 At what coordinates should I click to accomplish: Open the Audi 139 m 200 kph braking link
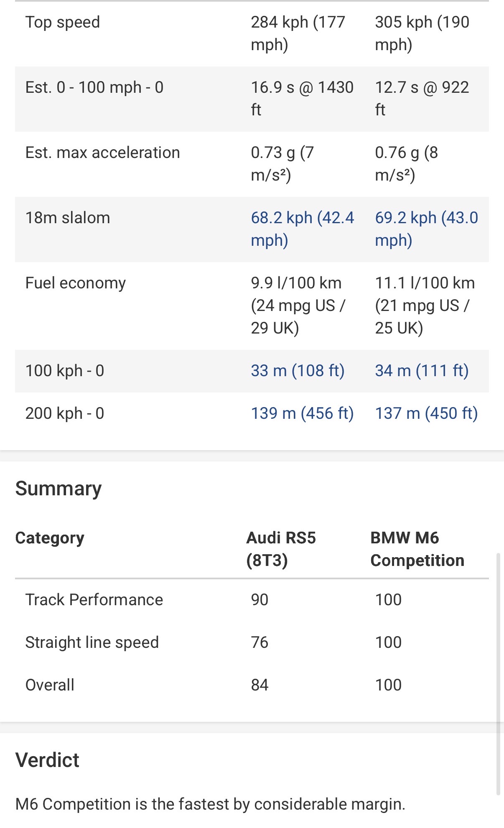pos(302,413)
